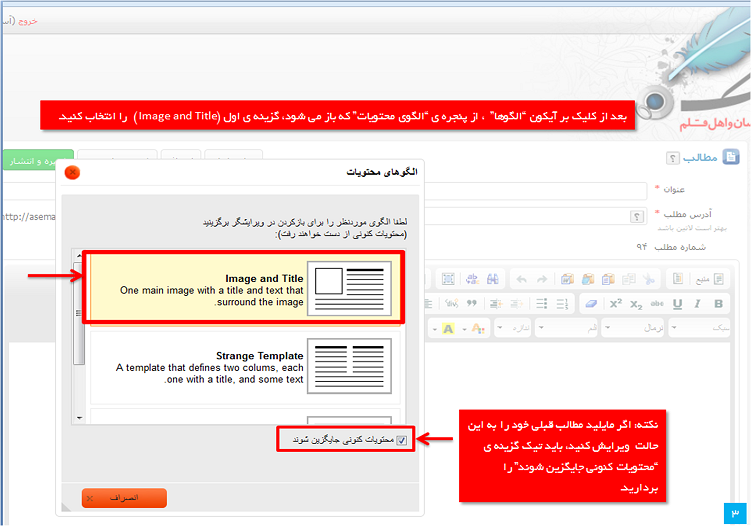Click the help icon inside address field
This screenshot has width=751, height=526.
pos(637,217)
